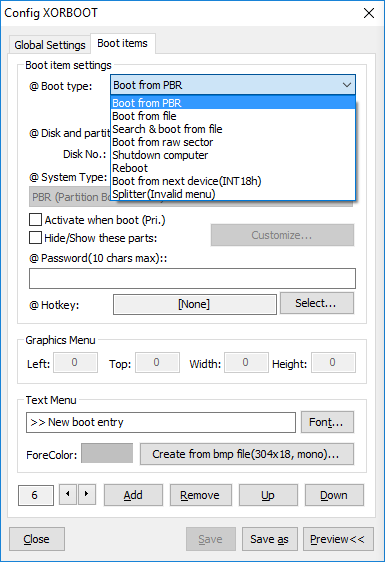The height and width of the screenshot is (562, 385).
Task: Choose Boot from file option
Action: 233,116
